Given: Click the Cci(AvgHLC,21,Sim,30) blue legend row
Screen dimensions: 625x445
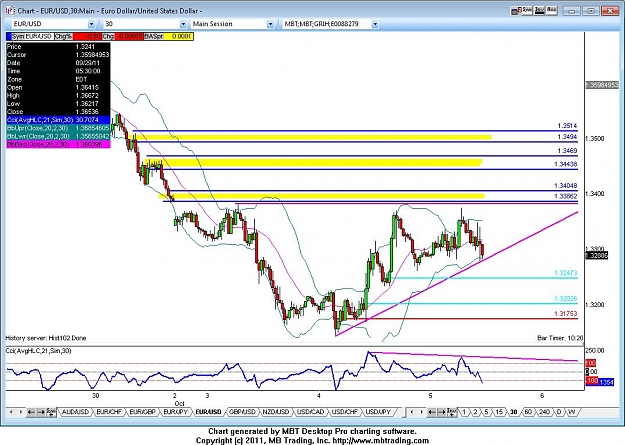Looking at the screenshot, I should [x=58, y=120].
